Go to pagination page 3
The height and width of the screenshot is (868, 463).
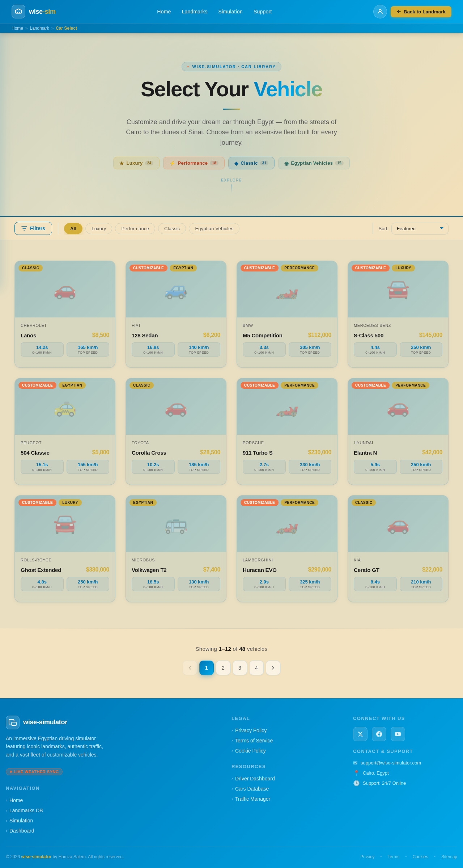pyautogui.click(x=240, y=668)
